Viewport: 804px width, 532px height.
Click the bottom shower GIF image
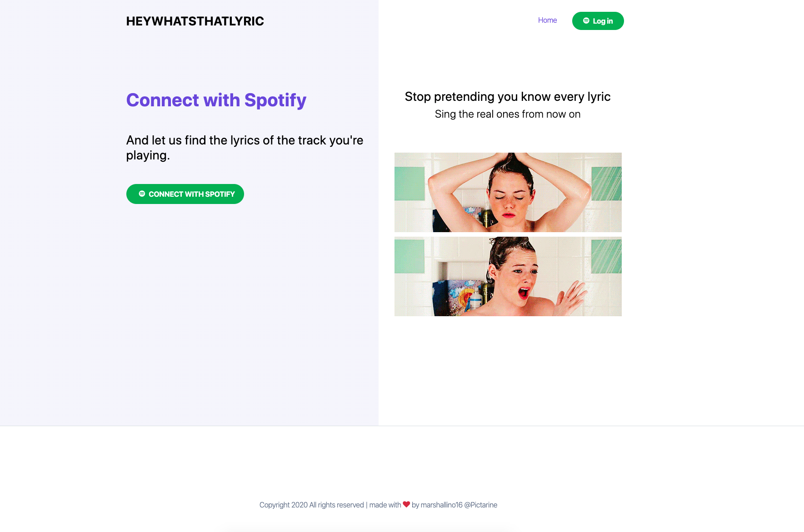coord(508,277)
